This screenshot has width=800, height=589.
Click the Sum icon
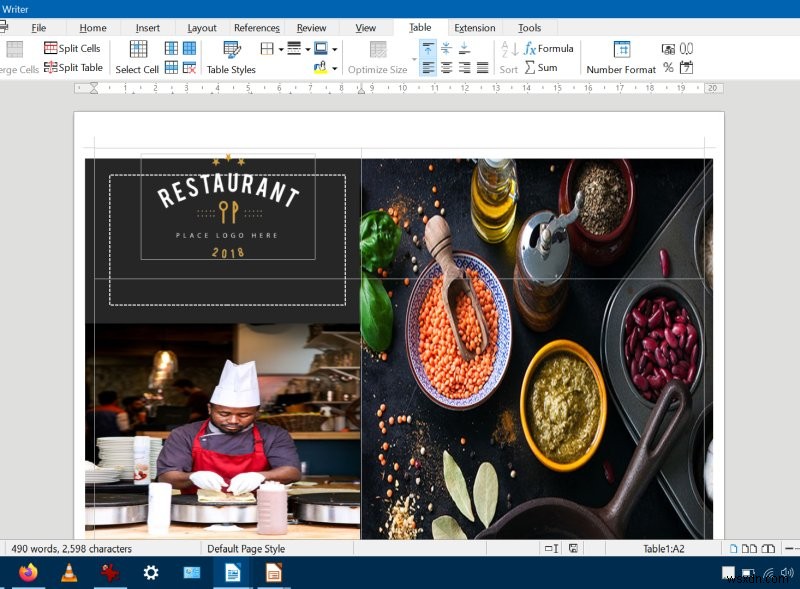point(532,67)
